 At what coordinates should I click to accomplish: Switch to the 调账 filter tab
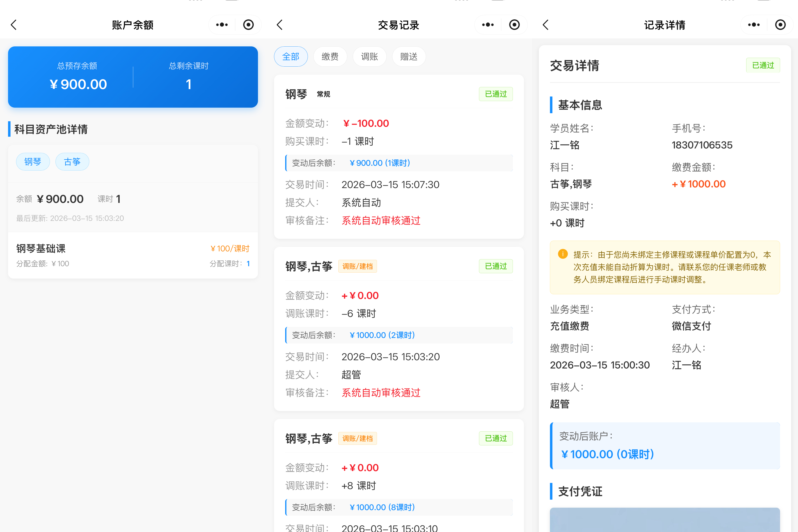tap(370, 57)
